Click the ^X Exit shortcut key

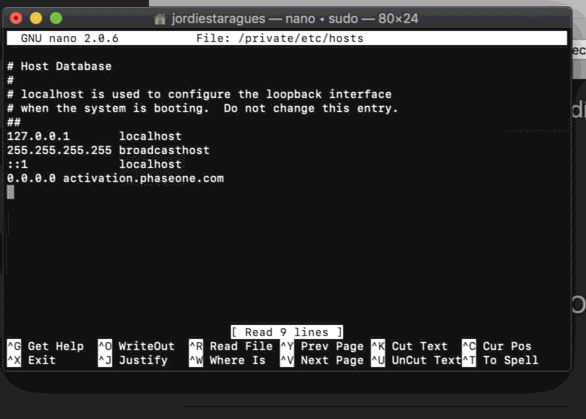coord(14,360)
